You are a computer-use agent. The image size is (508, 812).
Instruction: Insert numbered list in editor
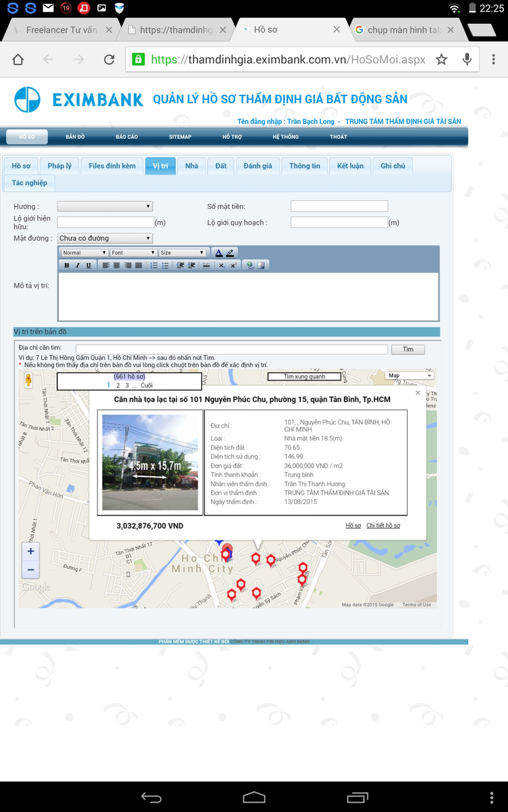pos(154,266)
